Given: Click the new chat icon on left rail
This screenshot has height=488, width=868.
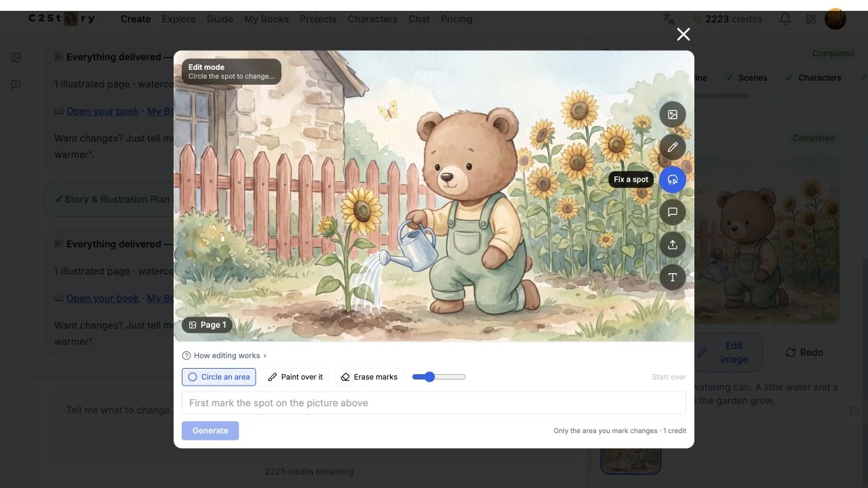Looking at the screenshot, I should pyautogui.click(x=16, y=85).
